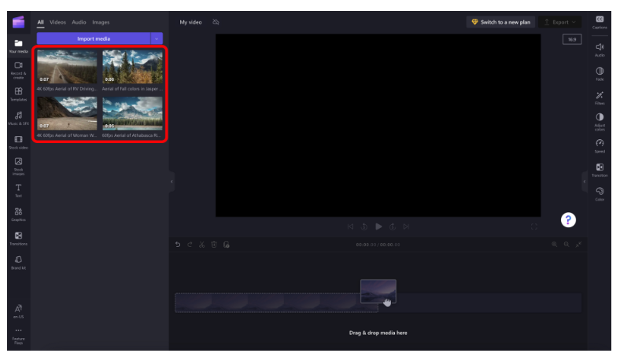Switch to the Images media tab

click(x=101, y=22)
